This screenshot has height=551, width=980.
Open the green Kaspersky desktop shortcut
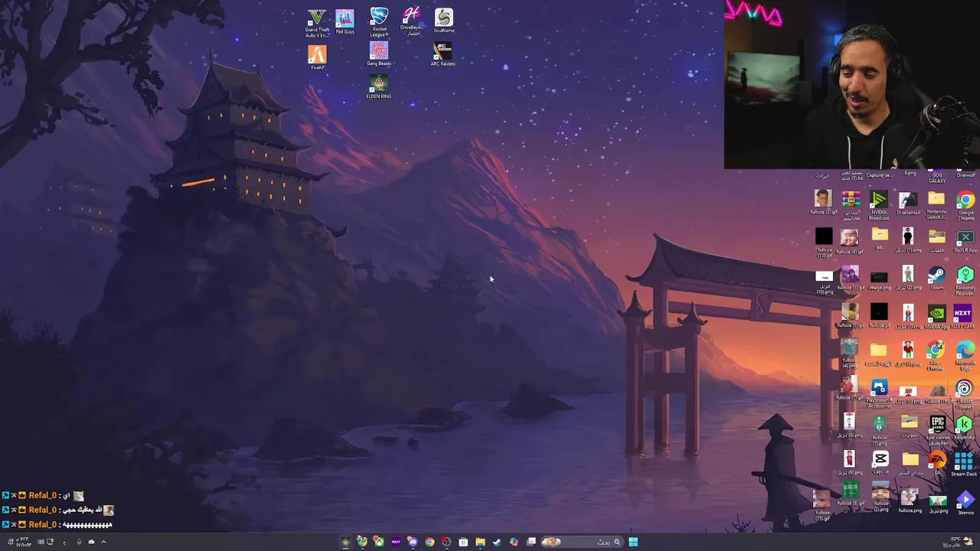964,427
